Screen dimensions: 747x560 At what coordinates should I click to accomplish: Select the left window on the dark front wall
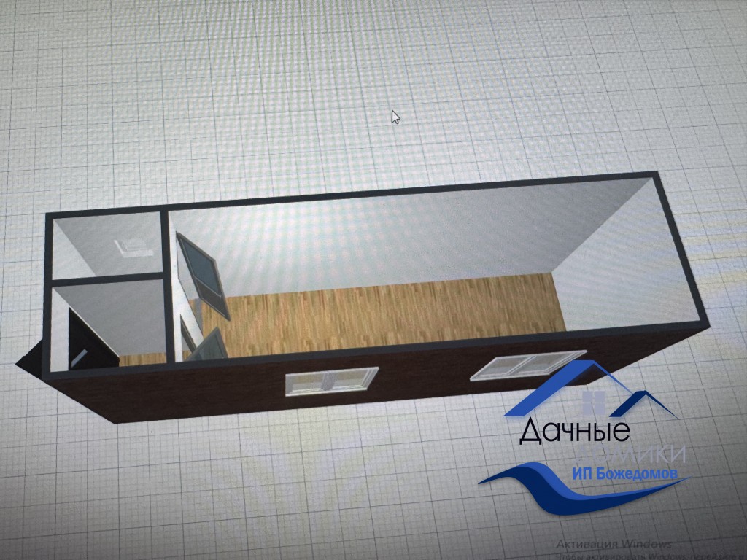point(332,381)
